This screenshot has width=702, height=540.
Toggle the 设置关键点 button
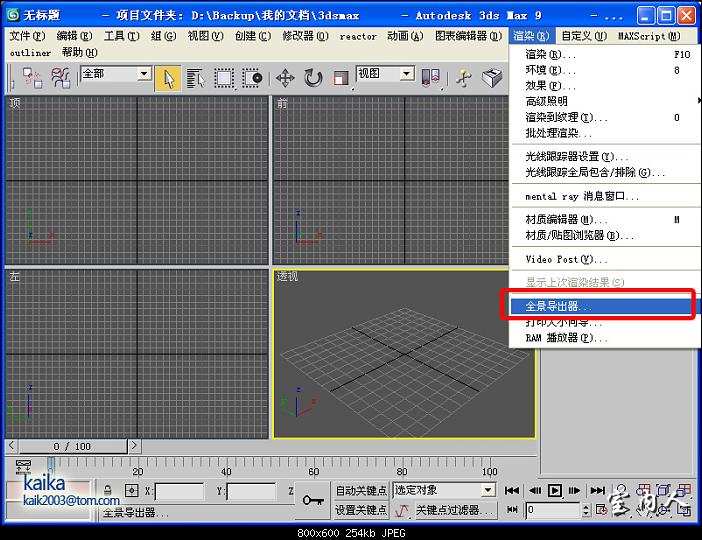click(x=361, y=510)
